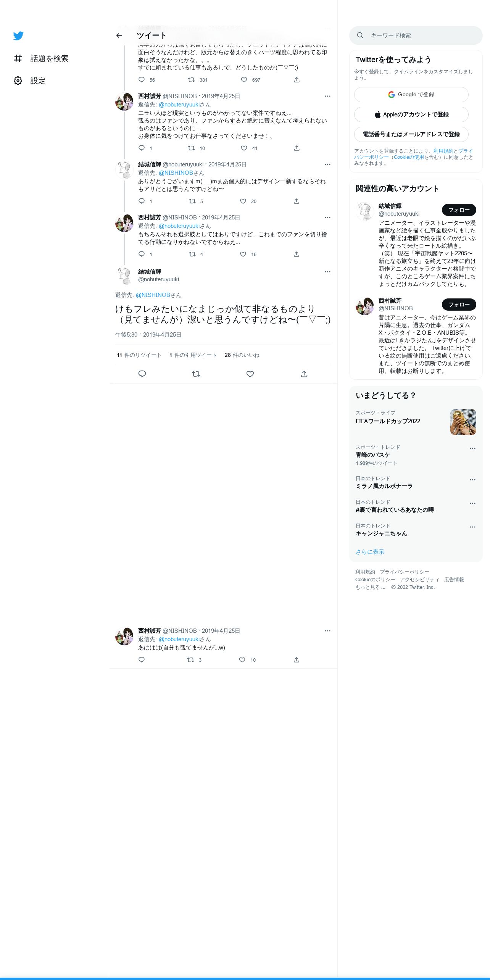Retweet the main tweet by 結城信輝
This screenshot has width=490, height=980.
(196, 374)
